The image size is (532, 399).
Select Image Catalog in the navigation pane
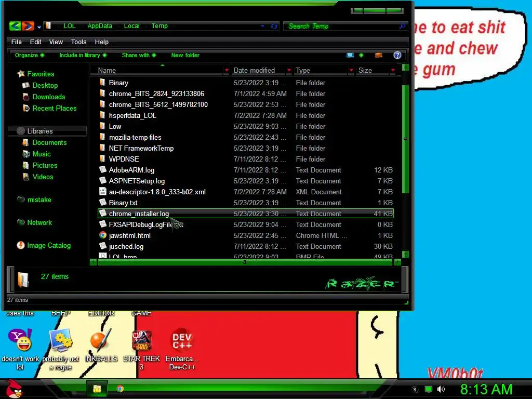pyautogui.click(x=44, y=245)
